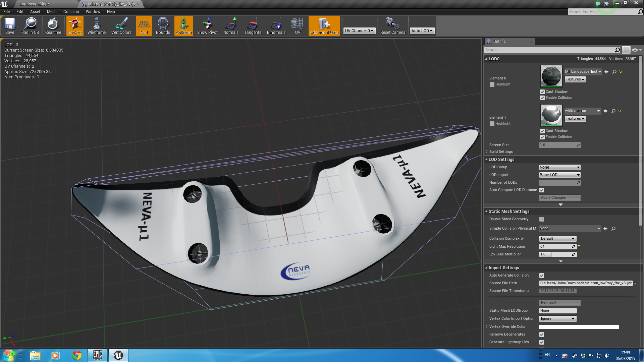Click the Reimport button
This screenshot has height=362, width=644.
pyautogui.click(x=559, y=303)
